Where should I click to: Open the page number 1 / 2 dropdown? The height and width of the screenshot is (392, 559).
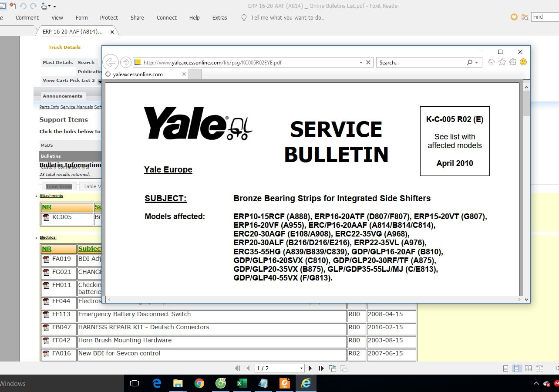[x=301, y=368]
